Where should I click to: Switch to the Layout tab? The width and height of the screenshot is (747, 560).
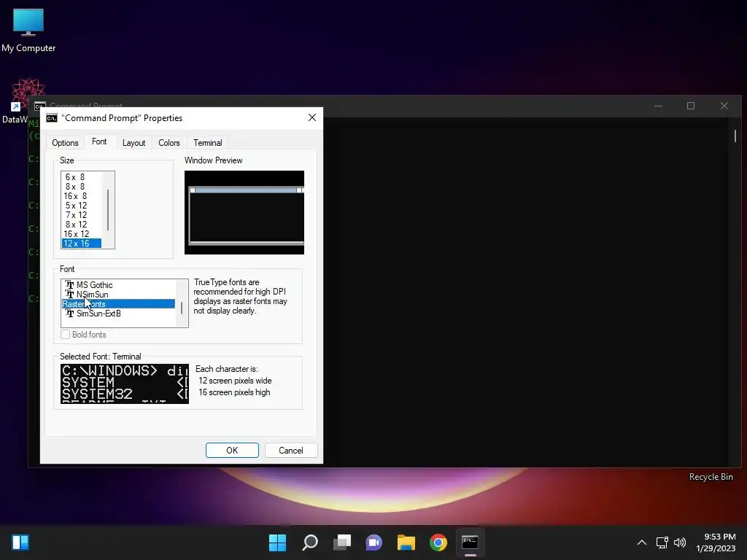(134, 143)
